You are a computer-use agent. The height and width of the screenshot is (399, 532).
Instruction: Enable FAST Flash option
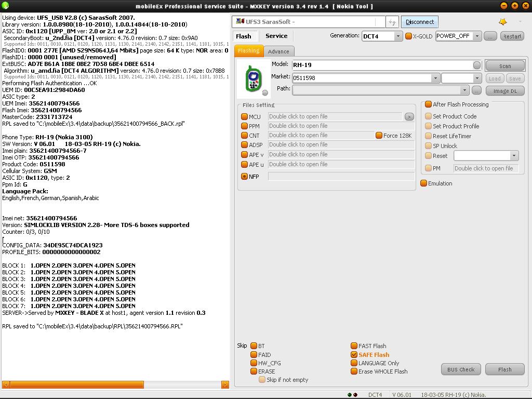point(354,345)
